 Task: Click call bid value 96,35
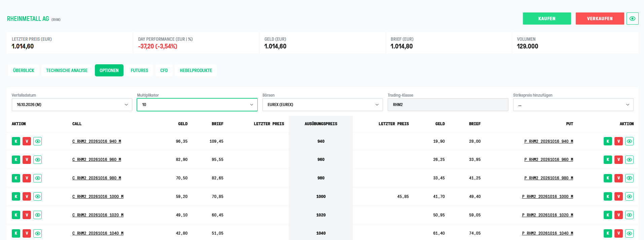tap(182, 141)
